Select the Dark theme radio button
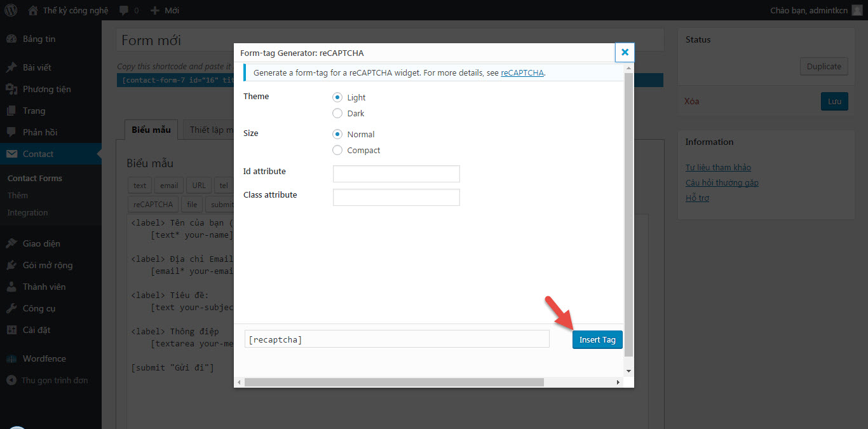The image size is (868, 429). tap(337, 113)
